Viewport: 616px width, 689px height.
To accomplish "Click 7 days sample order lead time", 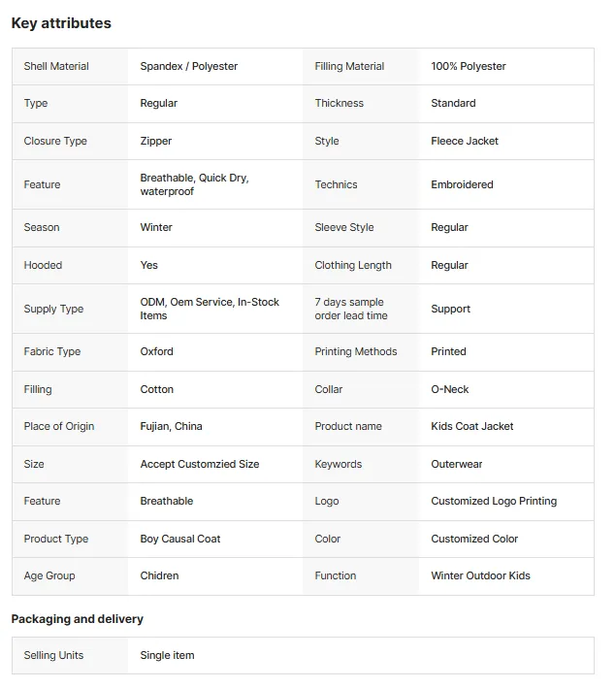I will click(x=351, y=309).
